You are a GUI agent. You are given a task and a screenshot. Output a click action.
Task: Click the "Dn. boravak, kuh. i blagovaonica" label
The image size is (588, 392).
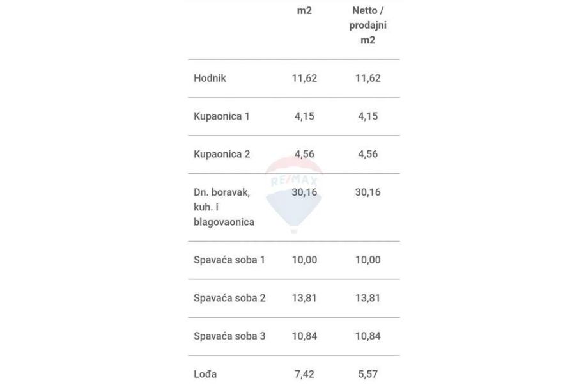click(224, 207)
